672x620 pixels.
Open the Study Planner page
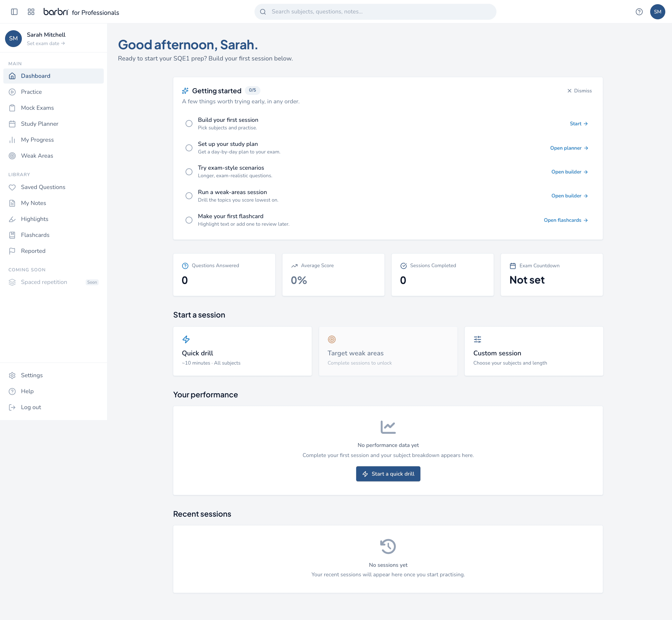click(53, 124)
